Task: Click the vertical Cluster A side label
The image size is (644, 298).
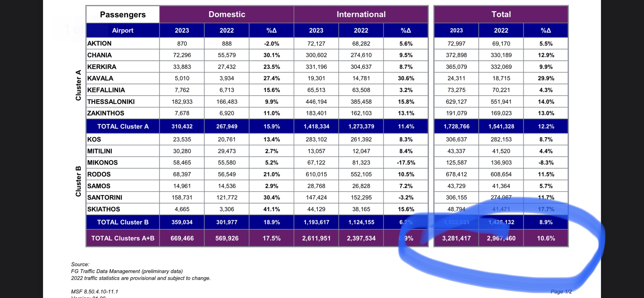Action: (78, 85)
